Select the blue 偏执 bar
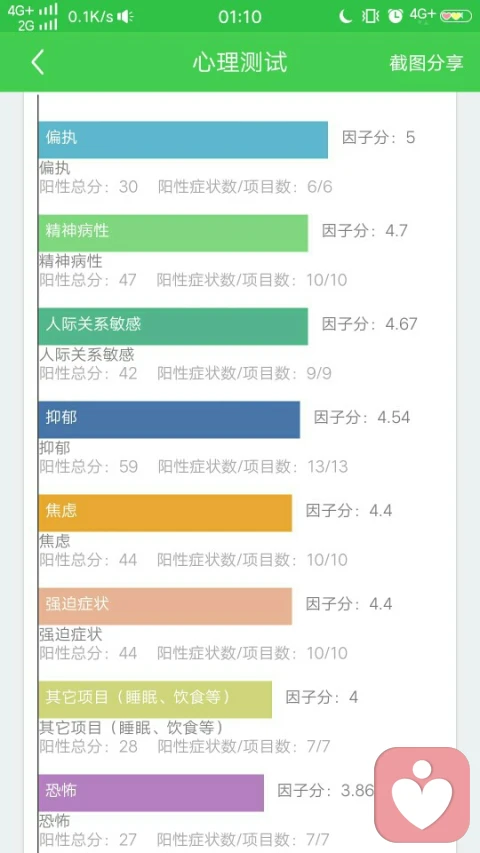480x853 pixels. [183, 140]
